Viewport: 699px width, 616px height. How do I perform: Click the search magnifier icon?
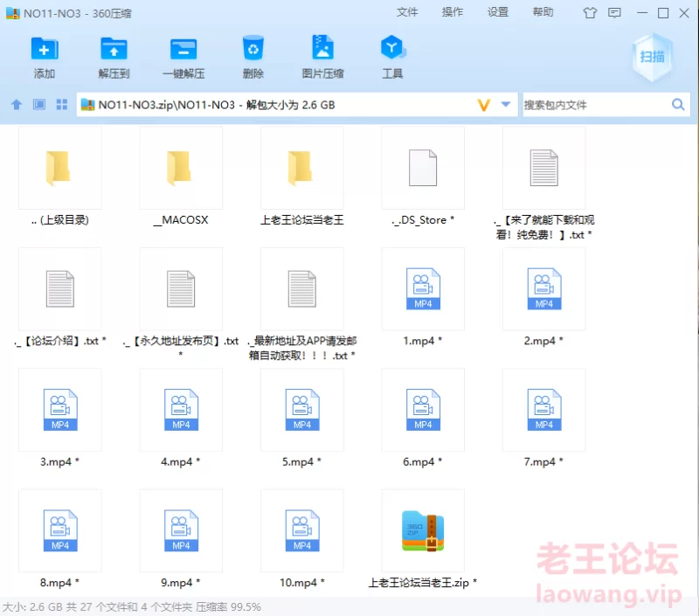pos(678,105)
